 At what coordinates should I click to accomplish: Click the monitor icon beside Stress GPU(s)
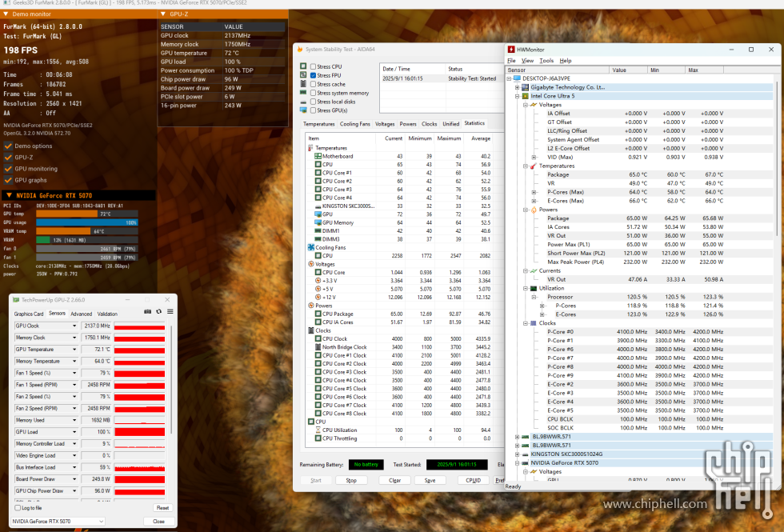[303, 110]
